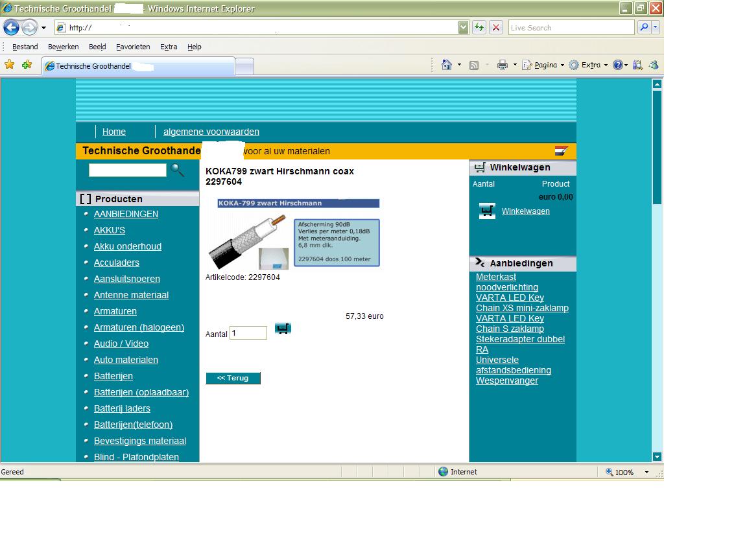The height and width of the screenshot is (560, 747).
Task: Click the KOKA-799 coax product image
Action: tap(293, 233)
